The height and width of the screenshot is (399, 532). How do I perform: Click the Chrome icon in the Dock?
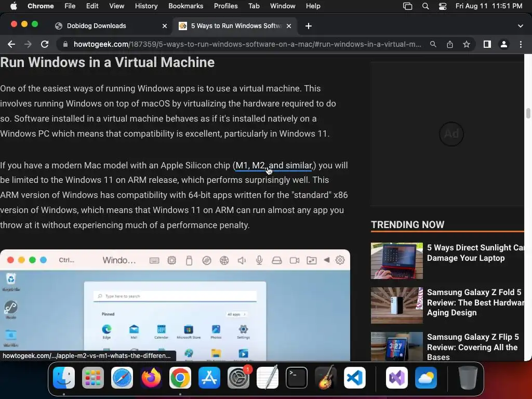coord(180,378)
